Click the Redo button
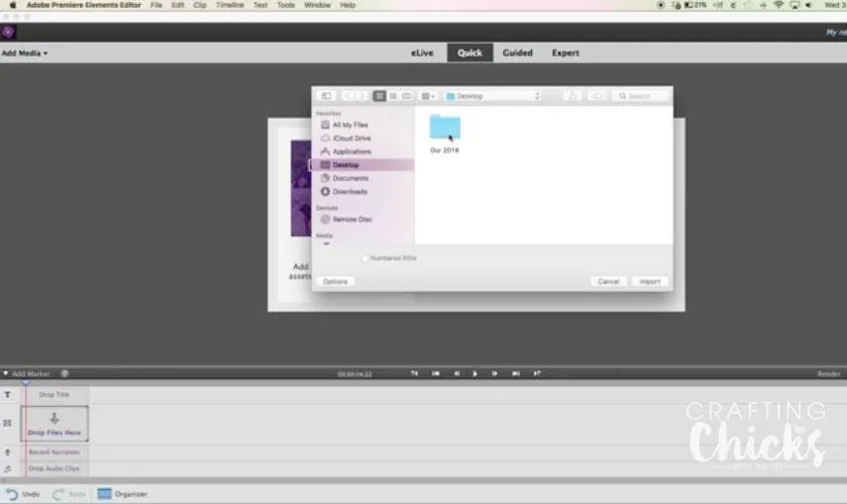 [69, 494]
